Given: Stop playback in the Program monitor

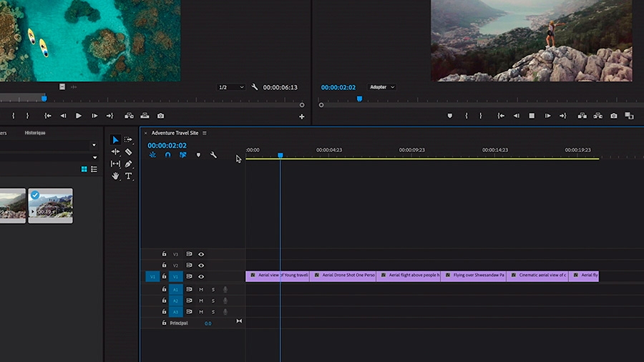Looking at the screenshot, I should (532, 115).
